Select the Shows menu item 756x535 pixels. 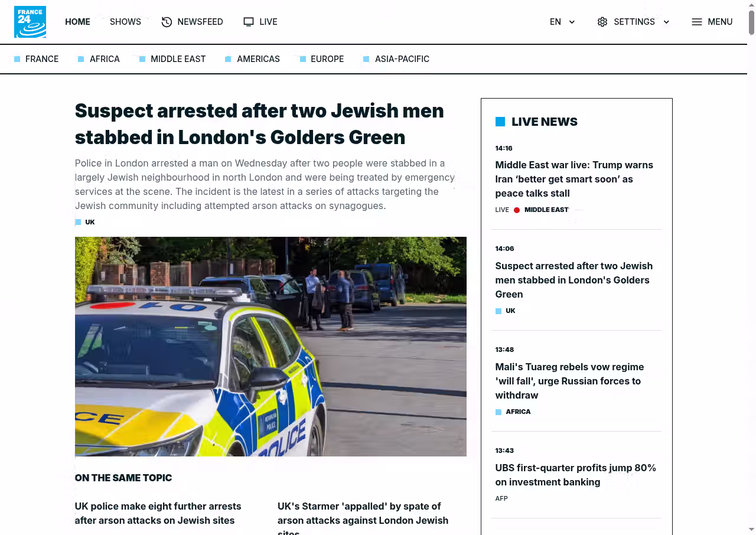(x=125, y=22)
